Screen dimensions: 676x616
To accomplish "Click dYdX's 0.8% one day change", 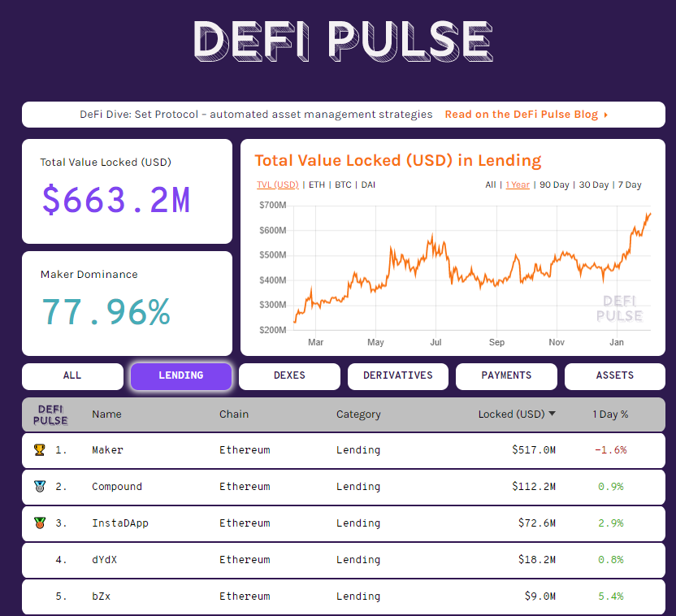I will point(611,560).
